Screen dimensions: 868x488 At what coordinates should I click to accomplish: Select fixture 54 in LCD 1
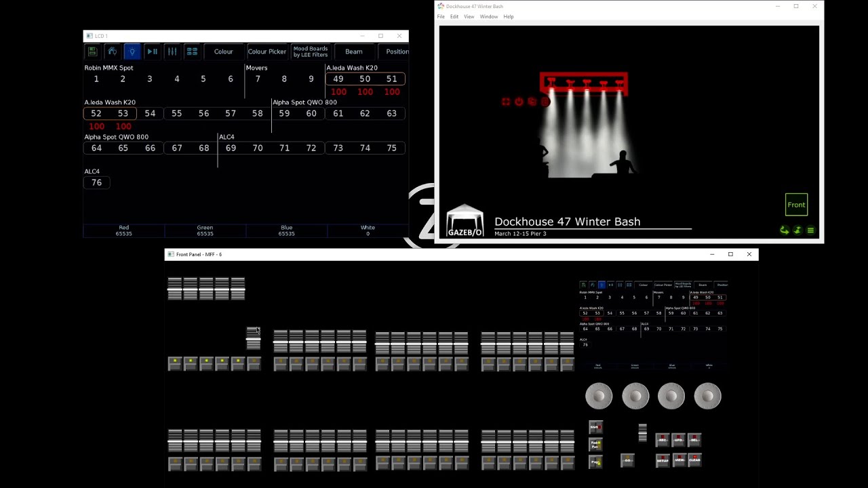[x=150, y=114]
